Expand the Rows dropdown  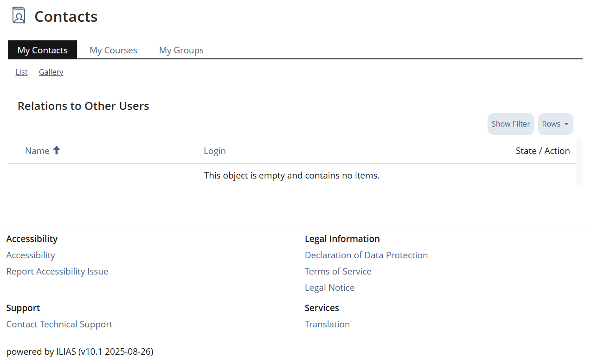(x=555, y=124)
